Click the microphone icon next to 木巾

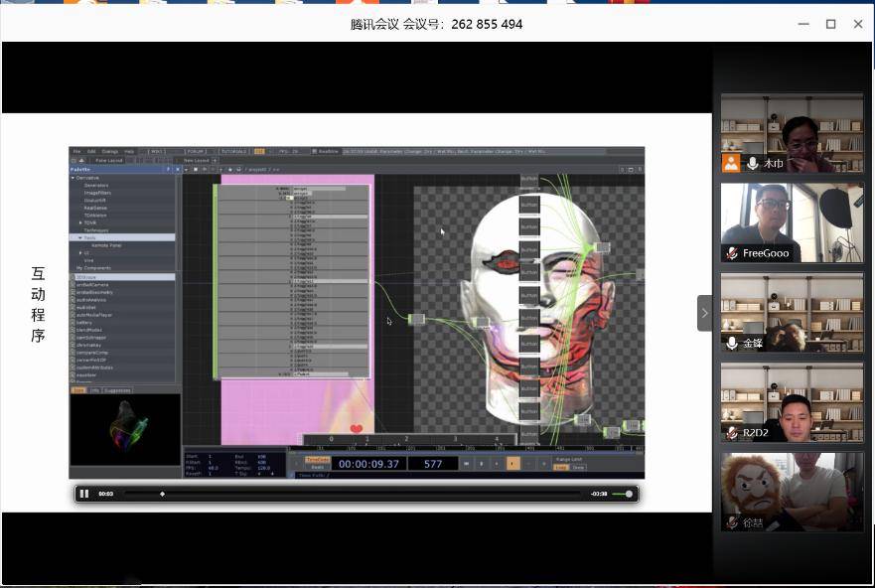[753, 164]
